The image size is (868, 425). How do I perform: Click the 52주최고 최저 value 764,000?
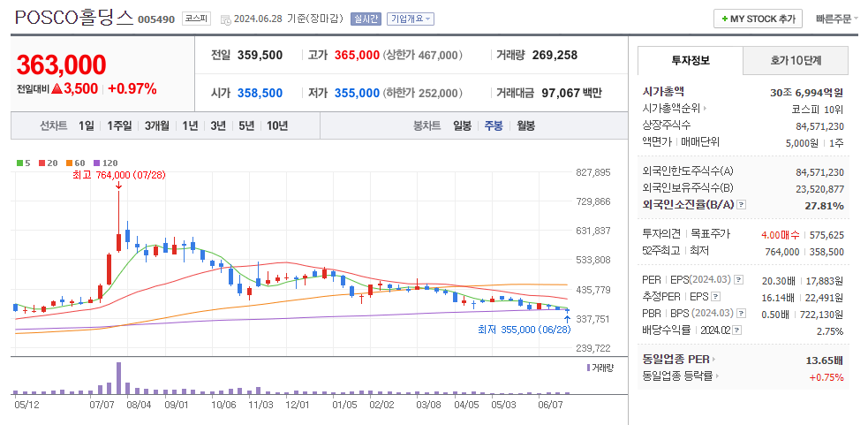[783, 252]
